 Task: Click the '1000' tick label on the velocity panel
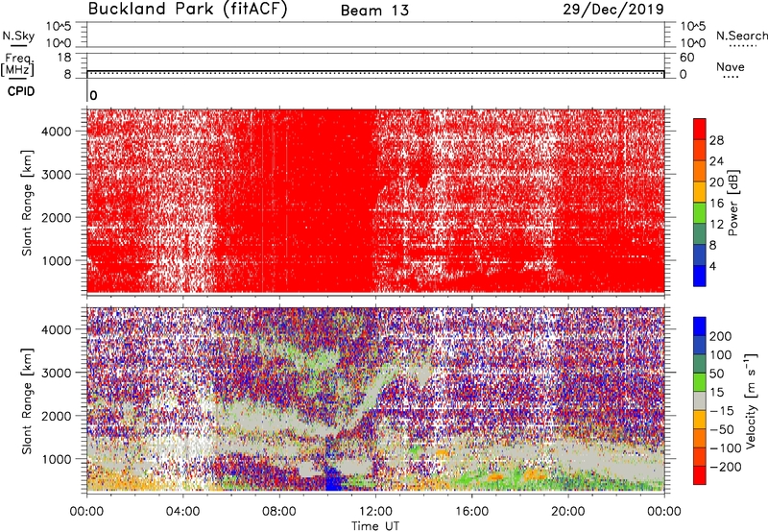pos(56,459)
